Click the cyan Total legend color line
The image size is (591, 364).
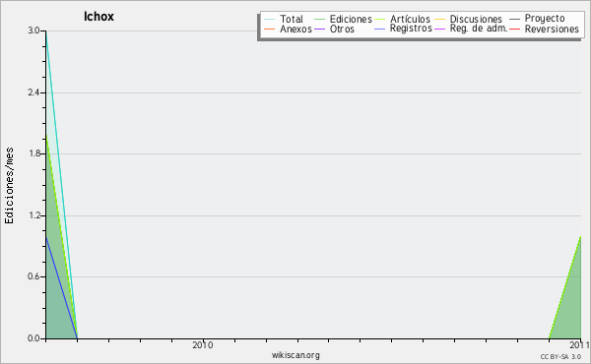click(x=270, y=20)
